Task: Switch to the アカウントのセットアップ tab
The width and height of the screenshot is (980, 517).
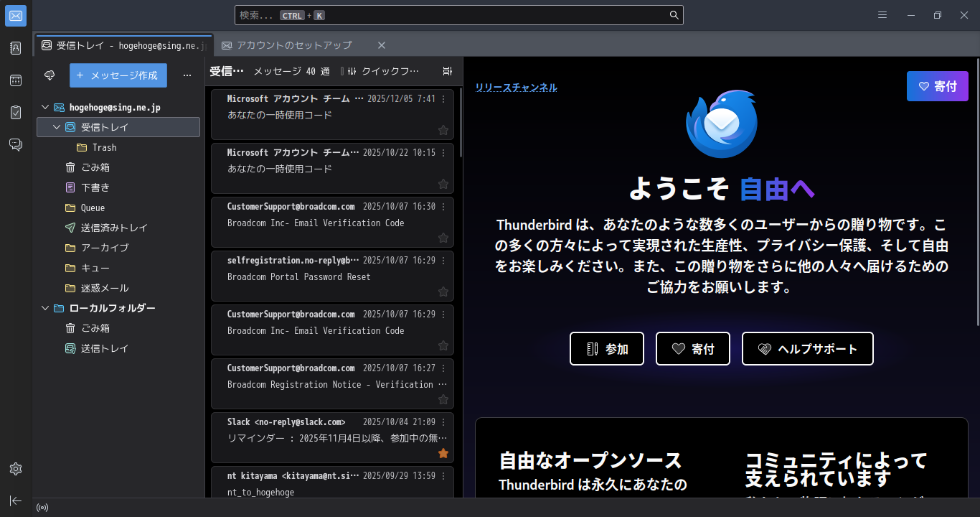Action: tap(303, 45)
